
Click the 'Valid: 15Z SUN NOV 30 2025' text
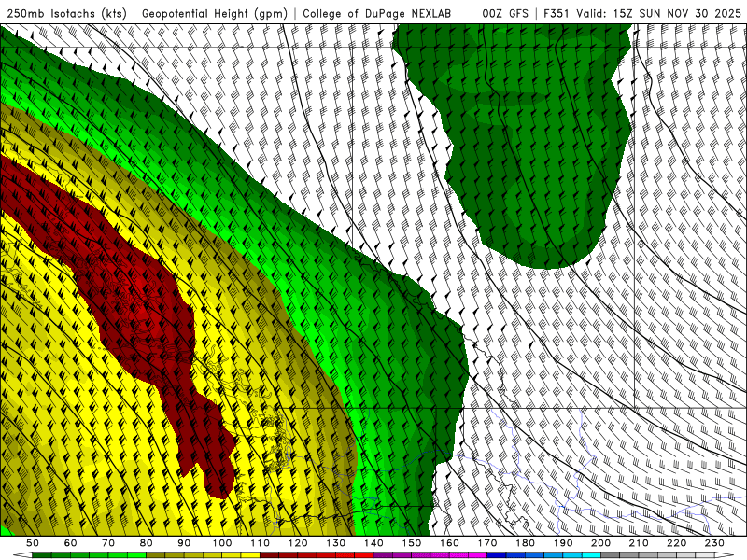point(658,14)
